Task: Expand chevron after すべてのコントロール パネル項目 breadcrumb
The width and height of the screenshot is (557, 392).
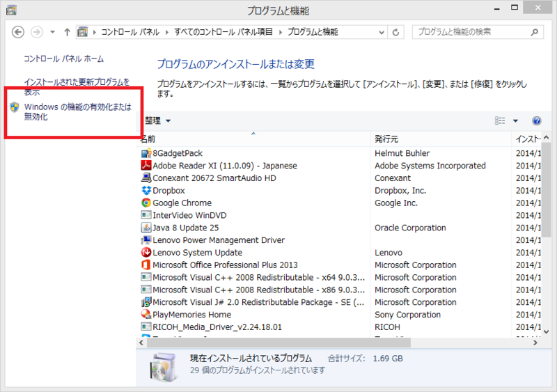Action: (281, 32)
